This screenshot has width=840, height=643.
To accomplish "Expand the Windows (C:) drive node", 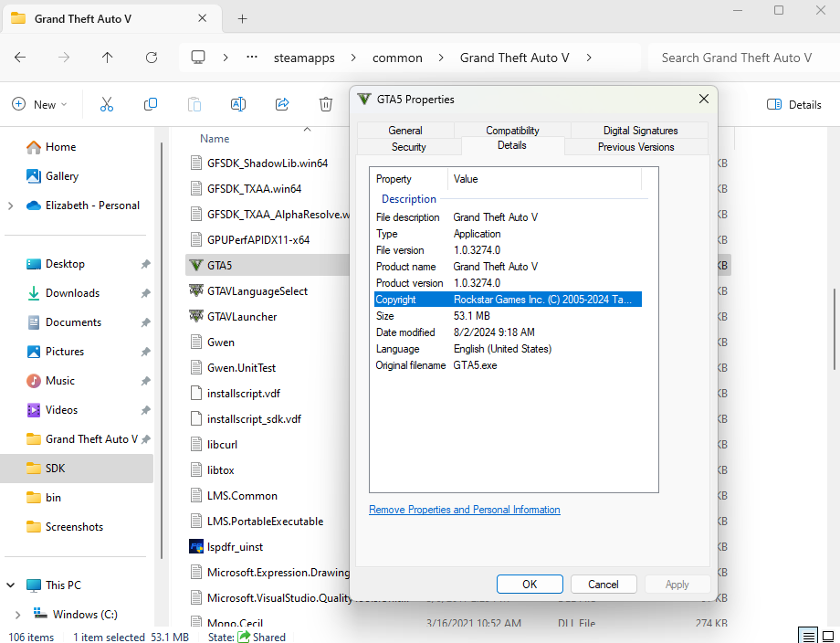I will (x=18, y=615).
